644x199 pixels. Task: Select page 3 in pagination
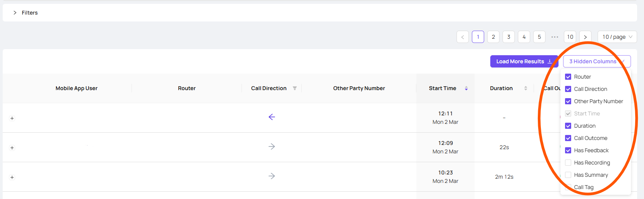509,37
